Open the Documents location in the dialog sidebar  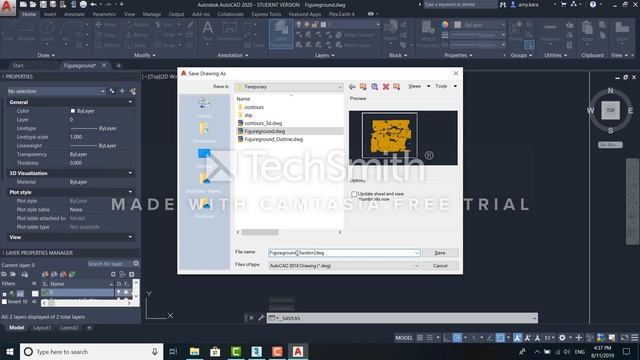pyautogui.click(x=204, y=133)
